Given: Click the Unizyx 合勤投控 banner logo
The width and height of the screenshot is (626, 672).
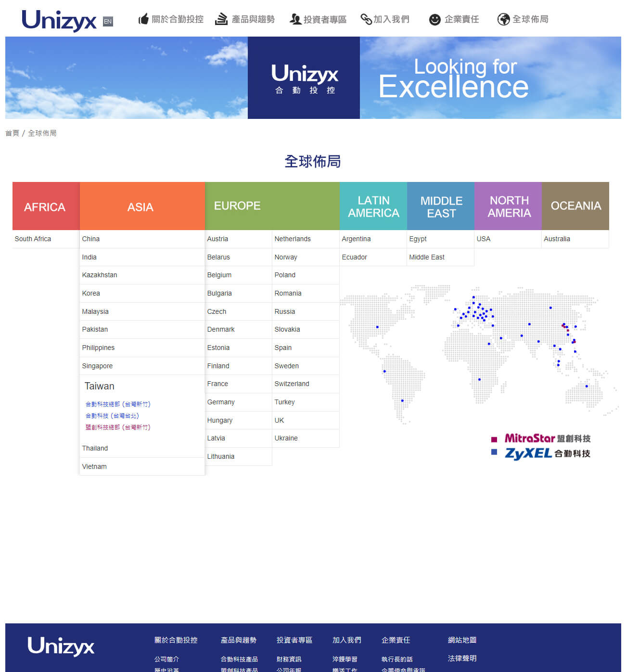Looking at the screenshot, I should (x=304, y=78).
